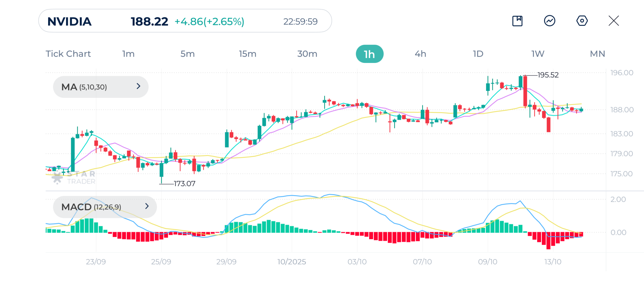Select the 5m timeframe
644x283 pixels.
coord(187,54)
